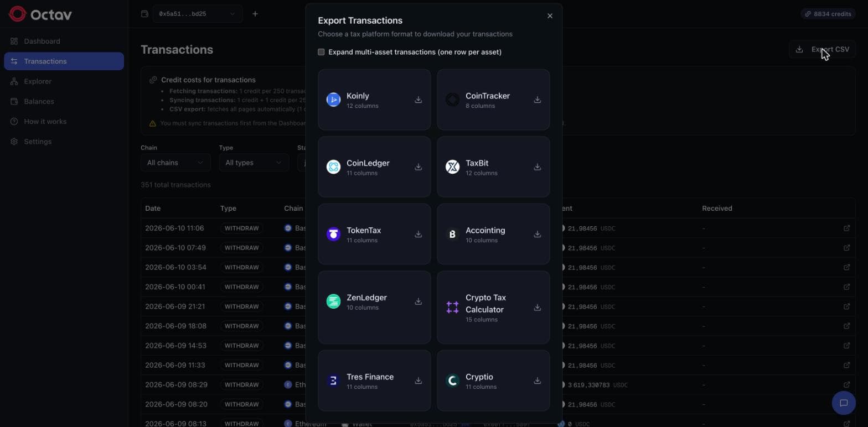Click the Koinly logo icon
The width and height of the screenshot is (868, 427).
click(x=333, y=100)
